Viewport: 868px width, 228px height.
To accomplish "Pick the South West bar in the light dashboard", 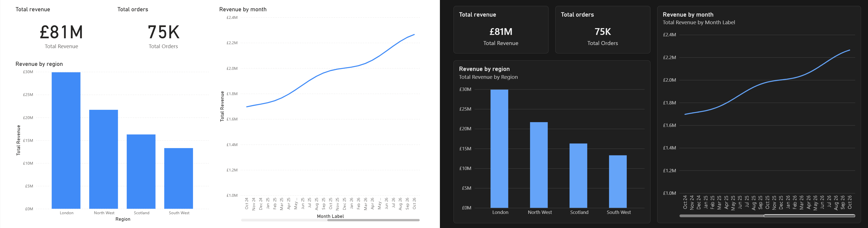I will 179,178.
